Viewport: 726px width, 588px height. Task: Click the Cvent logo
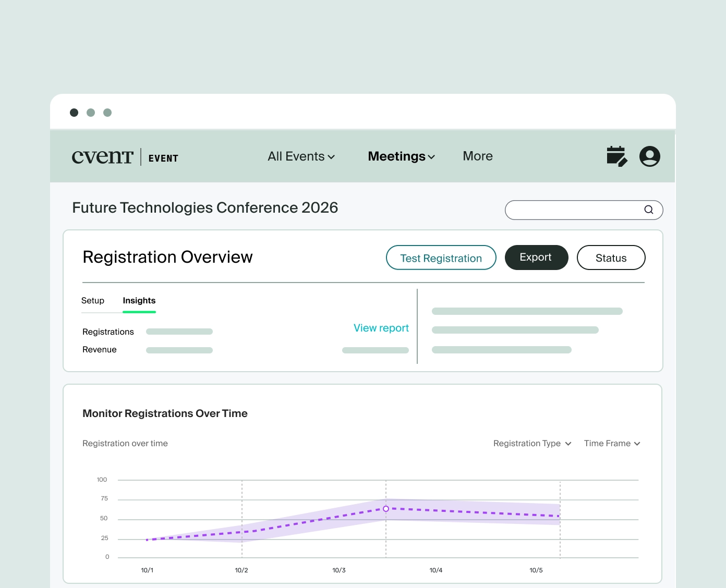(x=103, y=156)
